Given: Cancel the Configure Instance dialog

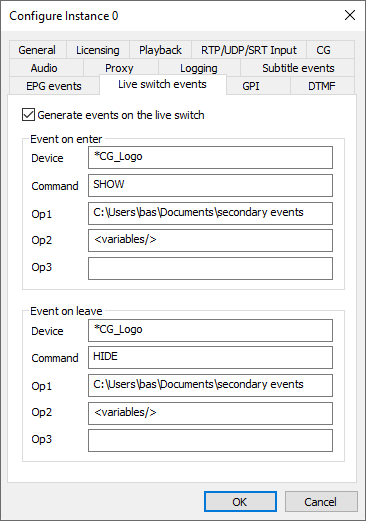Looking at the screenshot, I should [x=321, y=502].
